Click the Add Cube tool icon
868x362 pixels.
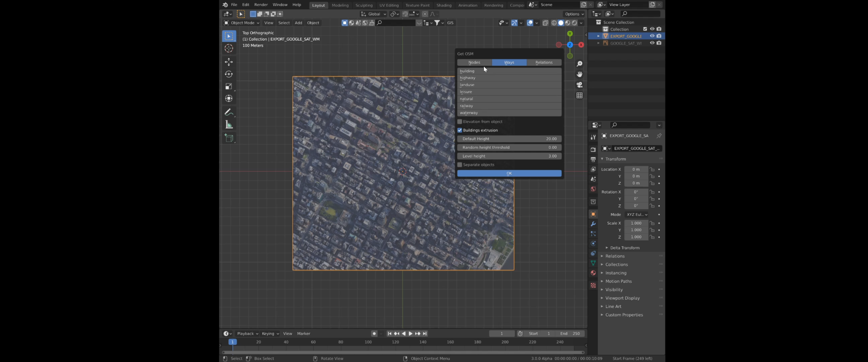[229, 138]
